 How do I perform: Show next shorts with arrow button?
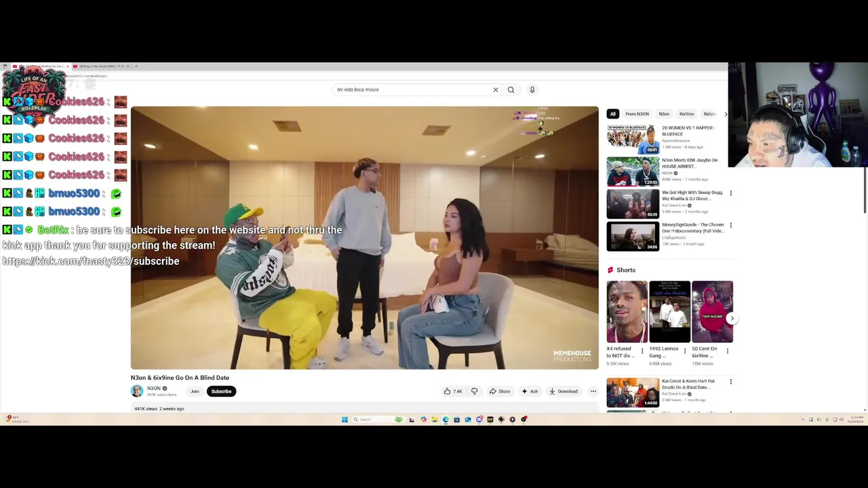pos(732,318)
